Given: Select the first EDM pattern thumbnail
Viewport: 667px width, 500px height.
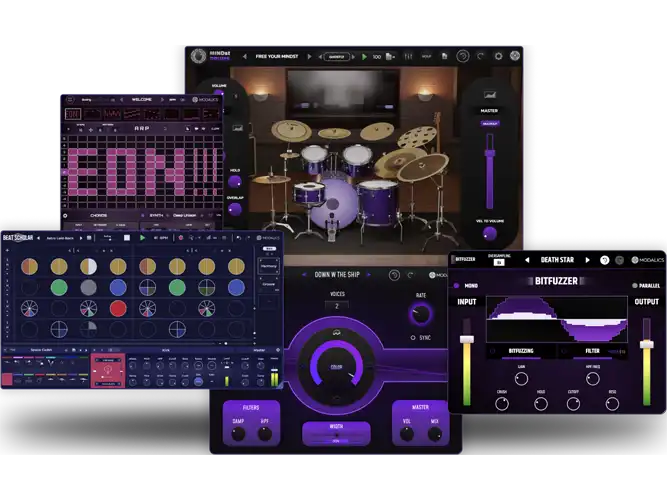Looking at the screenshot, I should (73, 114).
